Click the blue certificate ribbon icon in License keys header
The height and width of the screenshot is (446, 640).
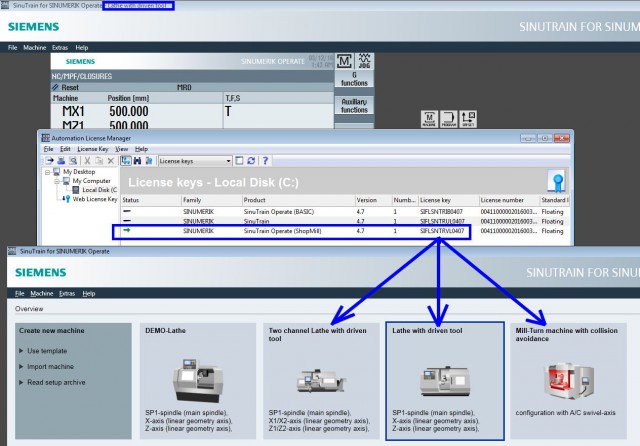click(557, 181)
